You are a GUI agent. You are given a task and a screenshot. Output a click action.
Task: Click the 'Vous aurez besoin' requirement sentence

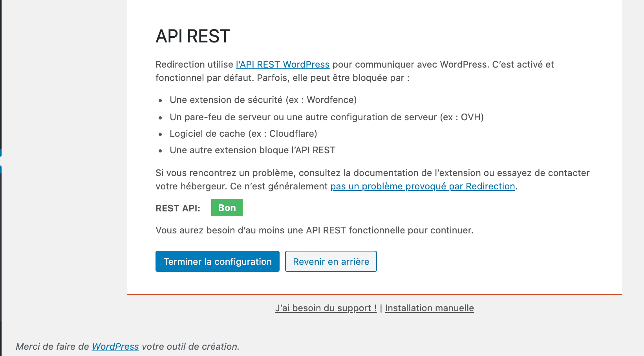click(x=314, y=230)
